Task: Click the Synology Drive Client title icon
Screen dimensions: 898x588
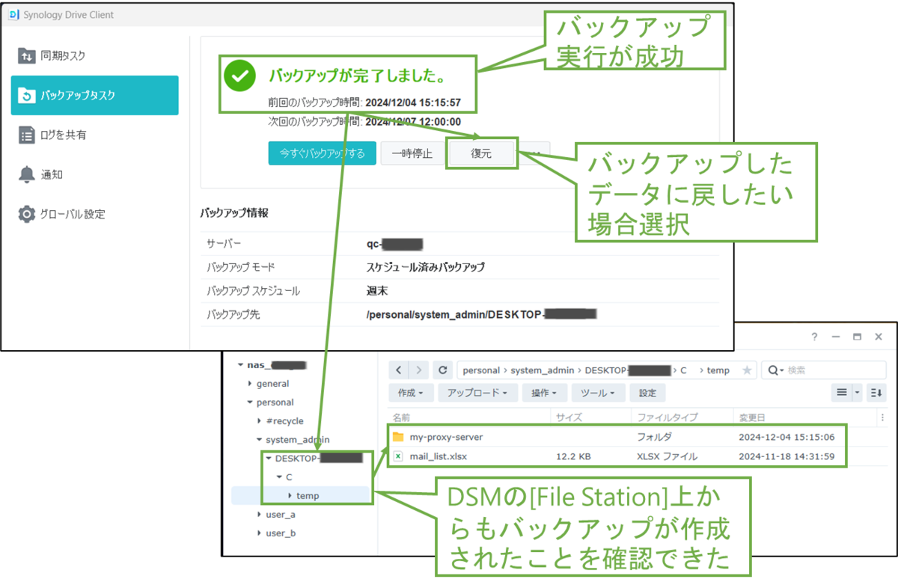Action: point(15,14)
